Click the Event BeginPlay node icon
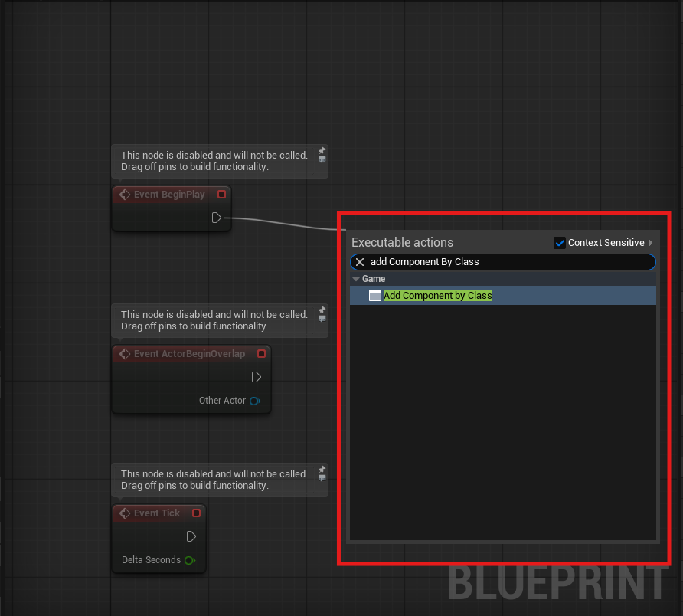The image size is (683, 616). coord(125,195)
